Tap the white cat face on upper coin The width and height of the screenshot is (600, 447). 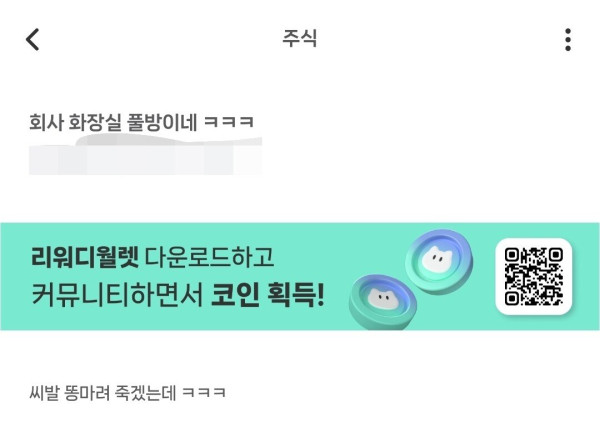tap(437, 259)
